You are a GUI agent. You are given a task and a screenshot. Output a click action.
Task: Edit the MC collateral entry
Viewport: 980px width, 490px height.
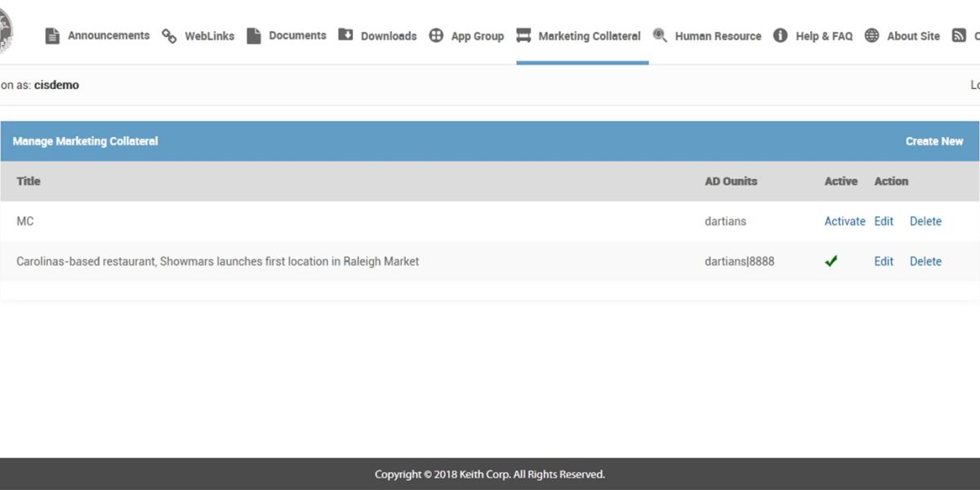coord(884,221)
